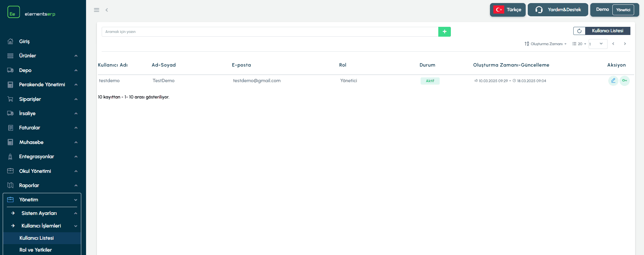Go to the previous page arrow

click(x=613, y=43)
